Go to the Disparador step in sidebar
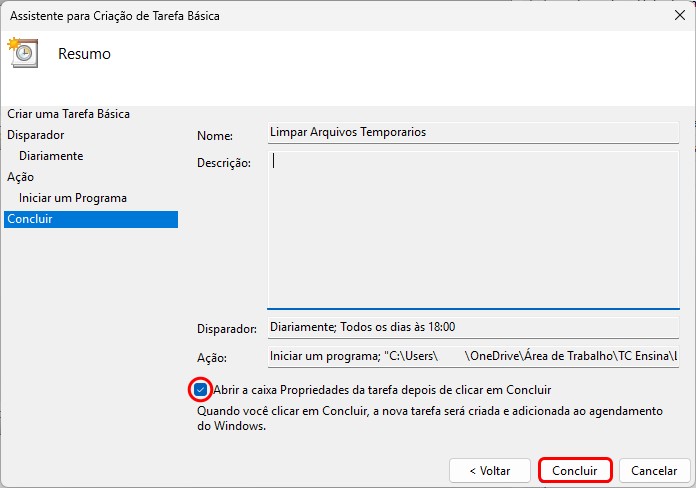 (x=36, y=135)
